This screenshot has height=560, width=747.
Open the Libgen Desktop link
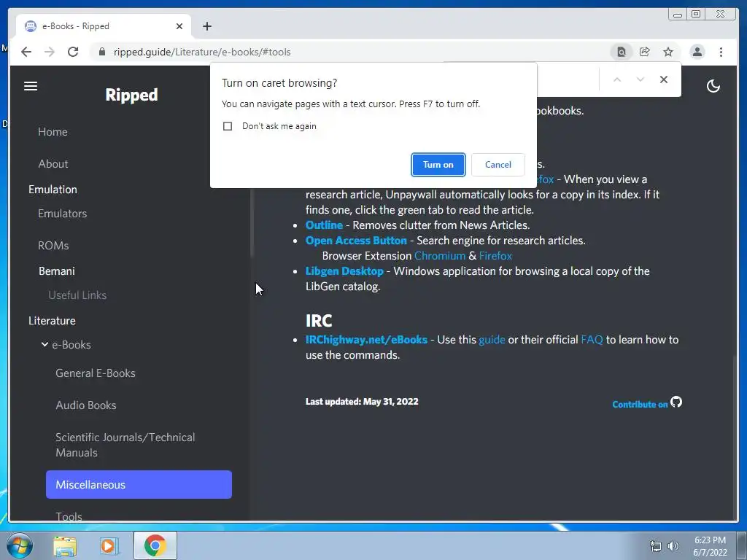344,271
